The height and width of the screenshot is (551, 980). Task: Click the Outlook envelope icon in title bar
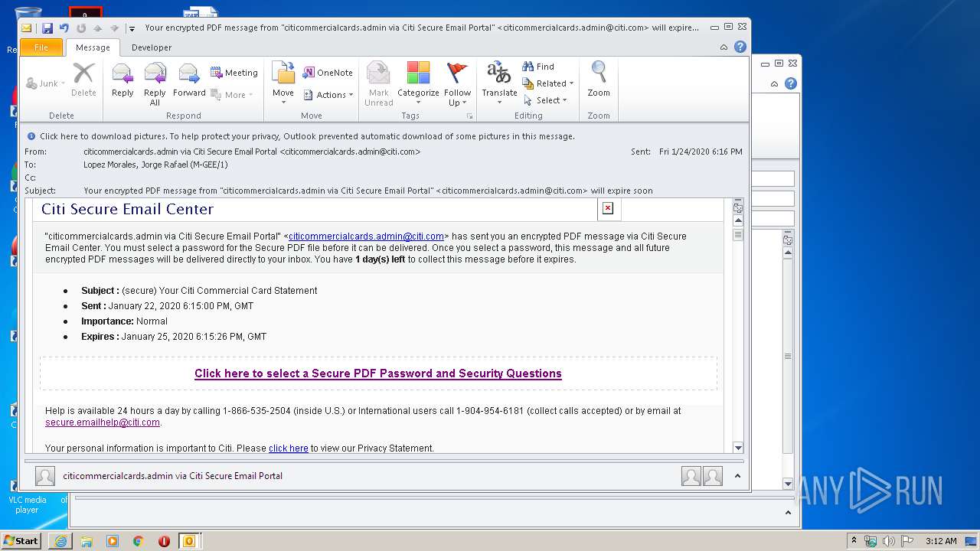click(27, 28)
